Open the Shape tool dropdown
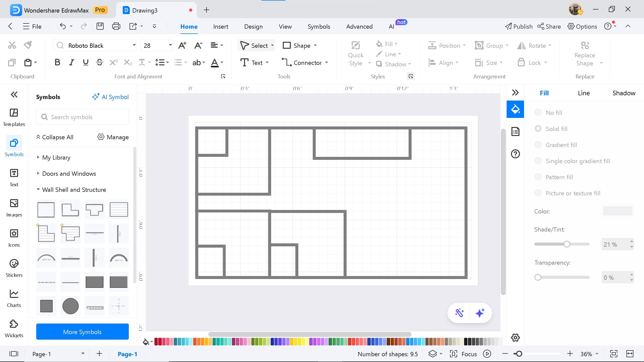Image resolution: width=644 pixels, height=362 pixels. click(x=315, y=46)
